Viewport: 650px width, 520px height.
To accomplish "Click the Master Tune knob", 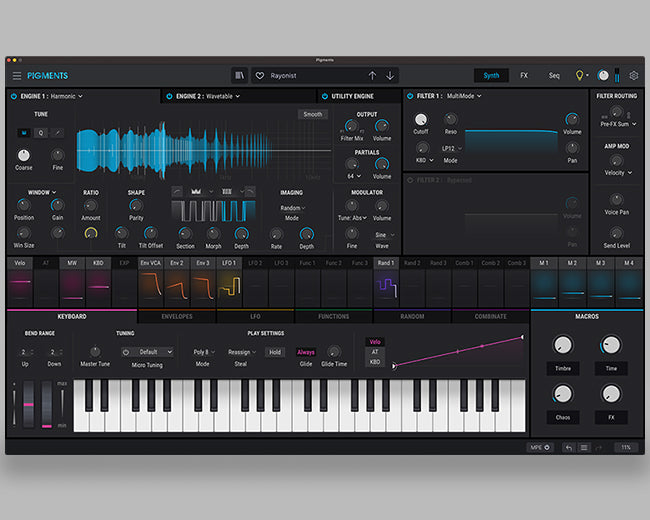I will point(95,352).
